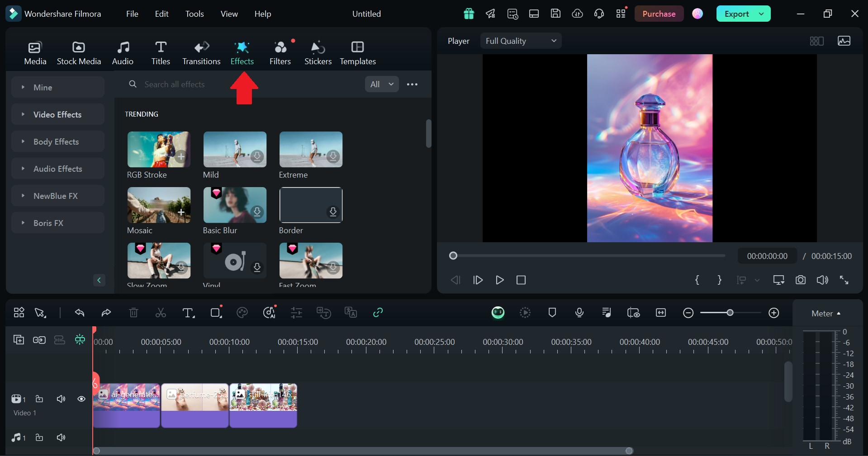Download the Mild effect
The width and height of the screenshot is (868, 456).
click(257, 156)
